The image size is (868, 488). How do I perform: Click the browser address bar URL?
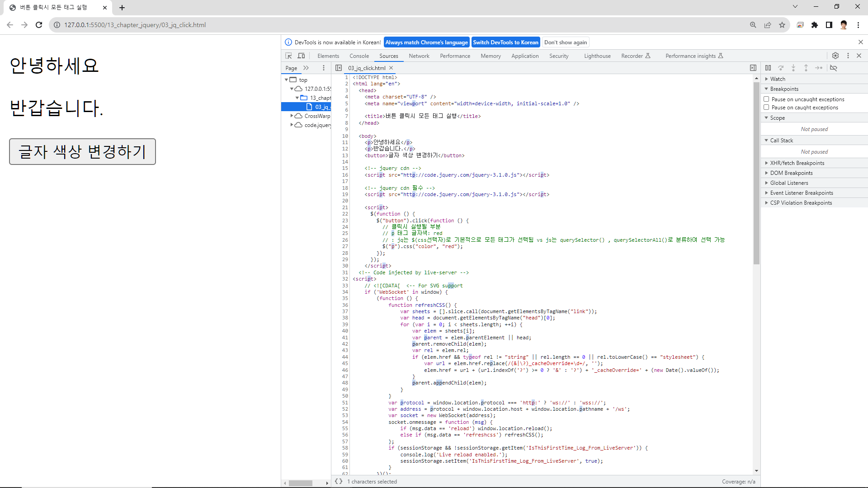[135, 25]
